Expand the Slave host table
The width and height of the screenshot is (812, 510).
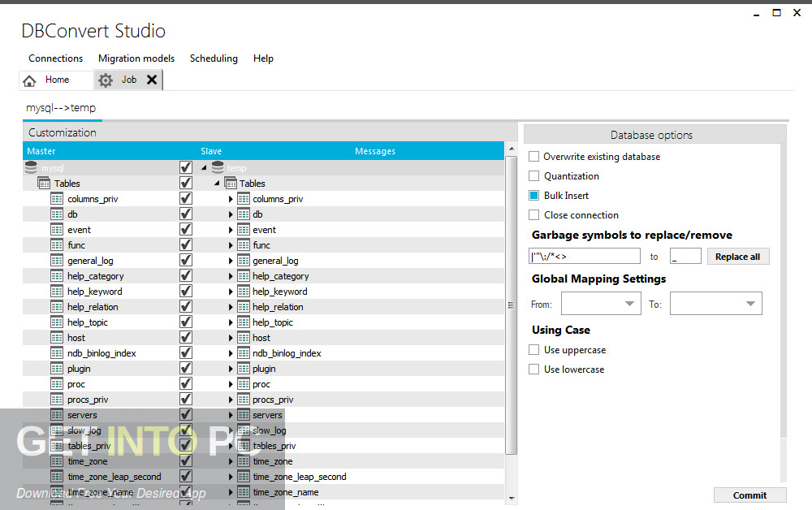pyautogui.click(x=231, y=338)
